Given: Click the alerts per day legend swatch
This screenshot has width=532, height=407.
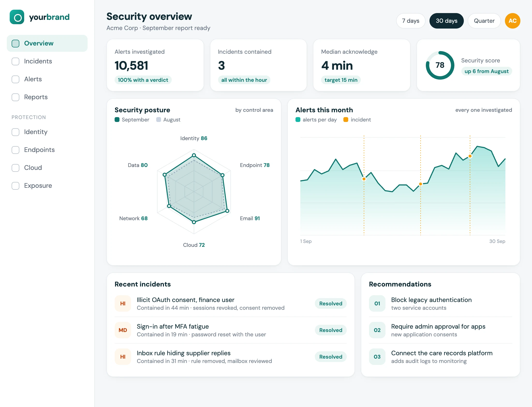Looking at the screenshot, I should click(x=298, y=120).
